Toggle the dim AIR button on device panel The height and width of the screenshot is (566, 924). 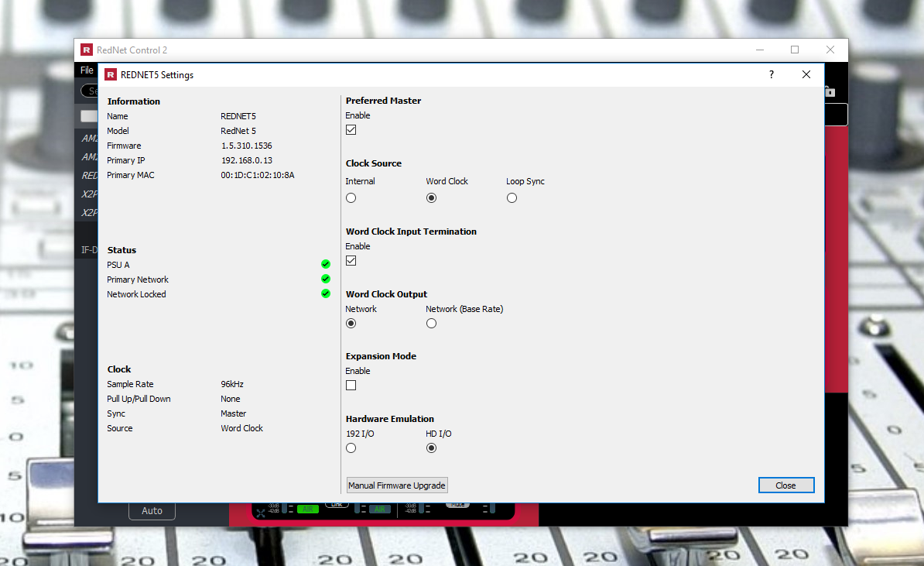380,509
